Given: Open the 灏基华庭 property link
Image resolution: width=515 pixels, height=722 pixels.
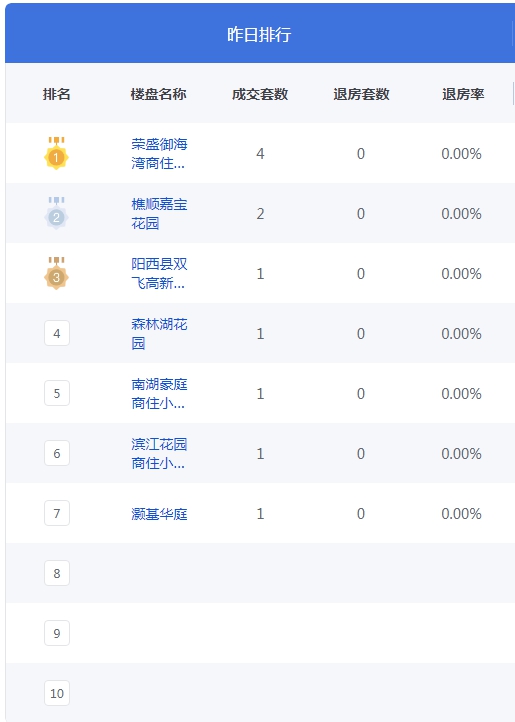Looking at the screenshot, I should coord(159,513).
